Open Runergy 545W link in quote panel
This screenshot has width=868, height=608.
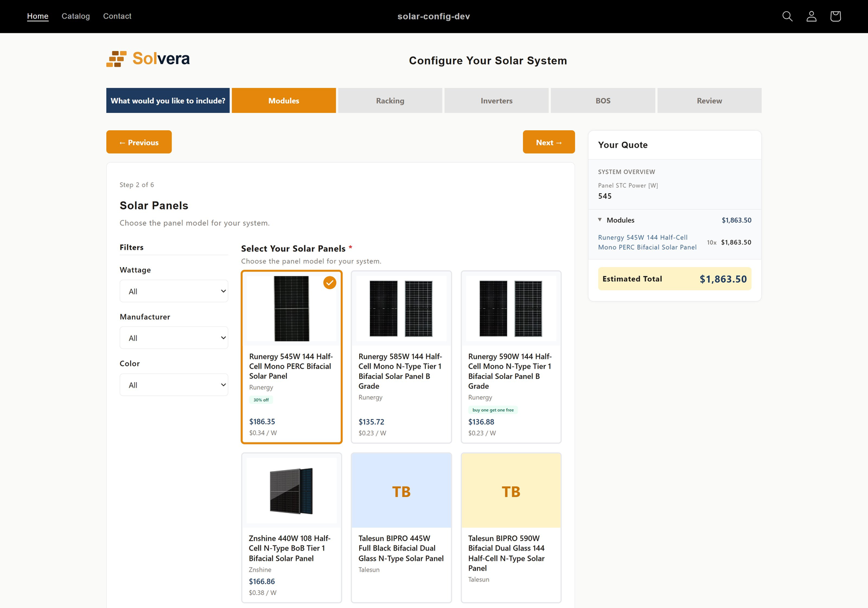point(647,242)
